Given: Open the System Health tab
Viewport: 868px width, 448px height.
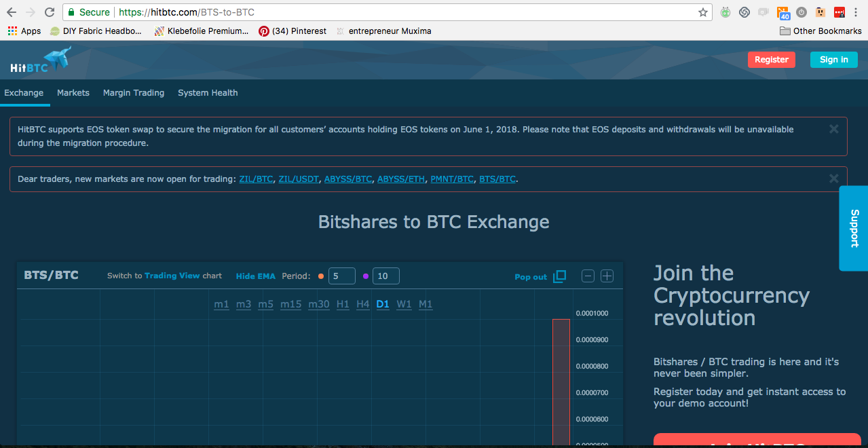Looking at the screenshot, I should [x=208, y=93].
